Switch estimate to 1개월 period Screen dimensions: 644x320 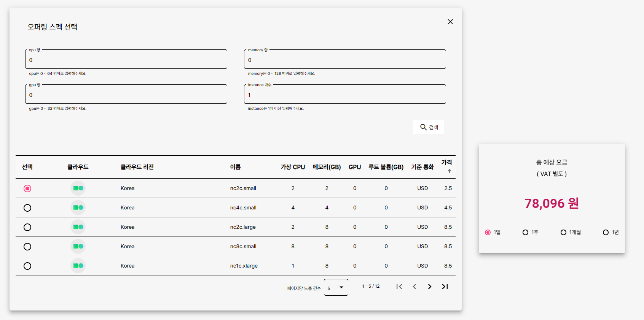(x=563, y=232)
